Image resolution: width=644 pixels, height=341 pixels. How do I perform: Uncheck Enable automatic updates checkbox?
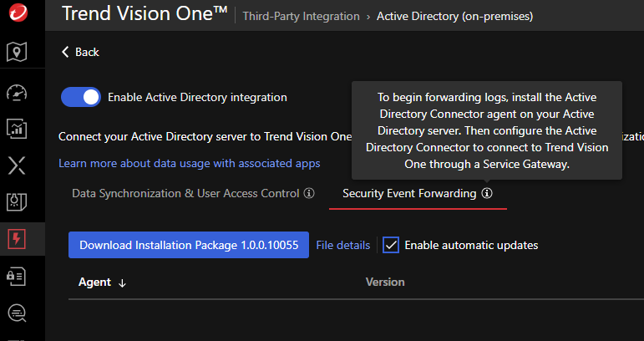click(x=391, y=245)
